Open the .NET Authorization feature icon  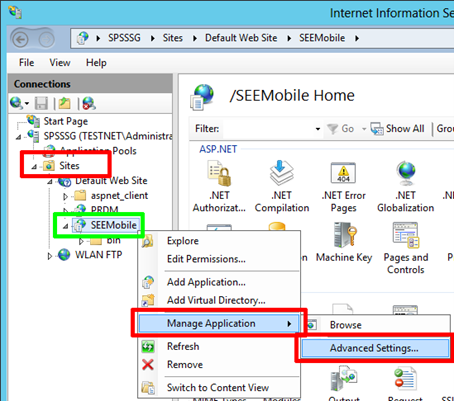219,173
